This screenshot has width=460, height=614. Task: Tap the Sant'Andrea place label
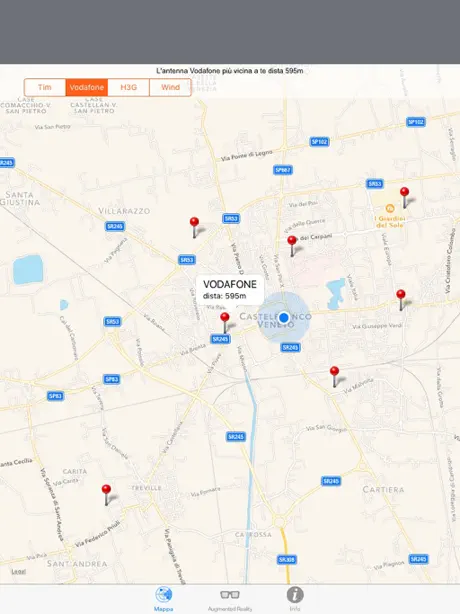(x=77, y=564)
